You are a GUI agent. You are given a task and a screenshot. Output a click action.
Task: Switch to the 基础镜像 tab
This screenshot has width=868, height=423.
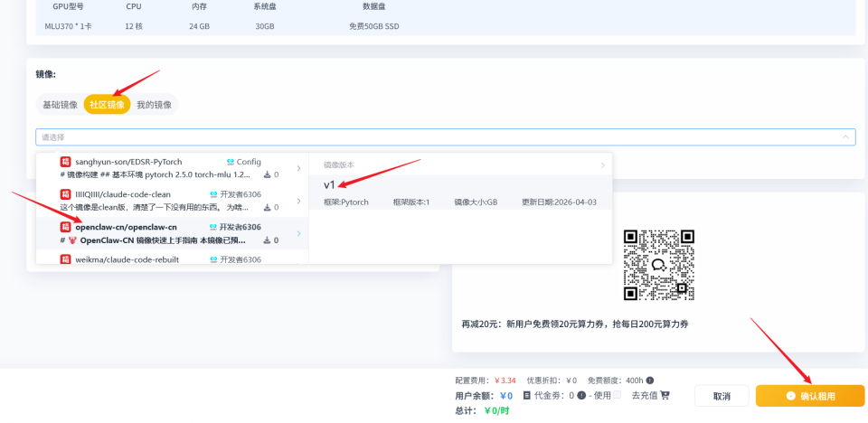tap(61, 105)
